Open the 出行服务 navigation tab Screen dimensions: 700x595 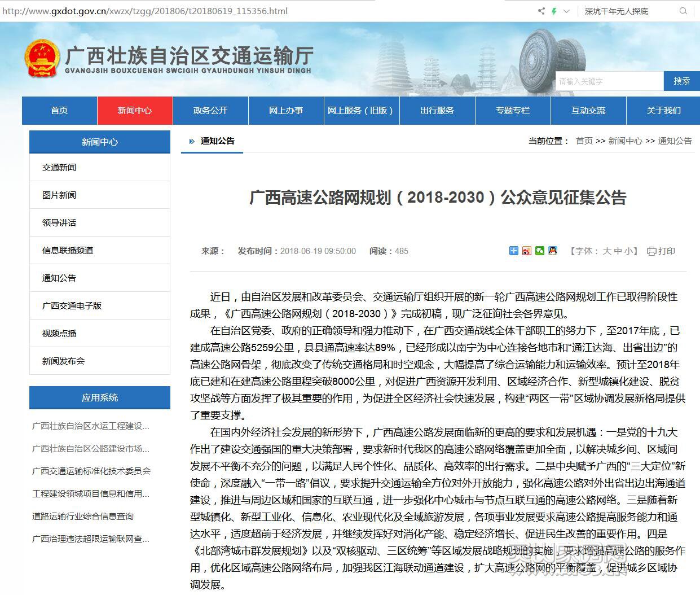pos(437,111)
